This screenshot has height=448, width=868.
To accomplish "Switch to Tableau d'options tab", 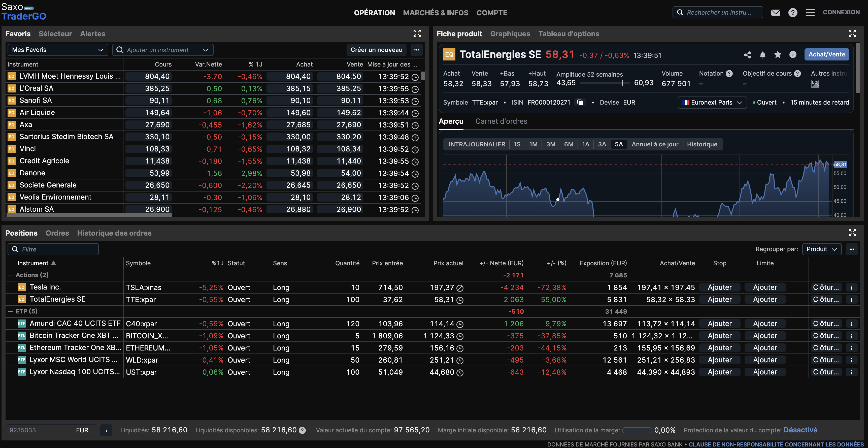I will (569, 34).
